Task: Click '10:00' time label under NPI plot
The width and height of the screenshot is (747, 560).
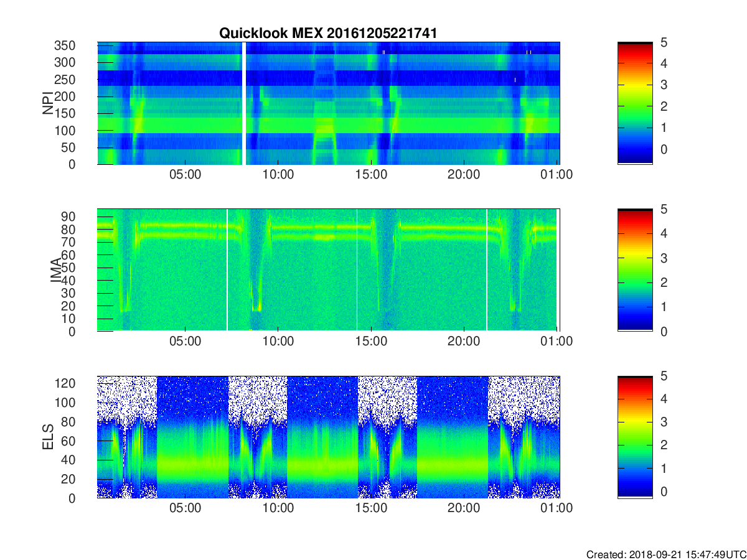Action: (278, 174)
